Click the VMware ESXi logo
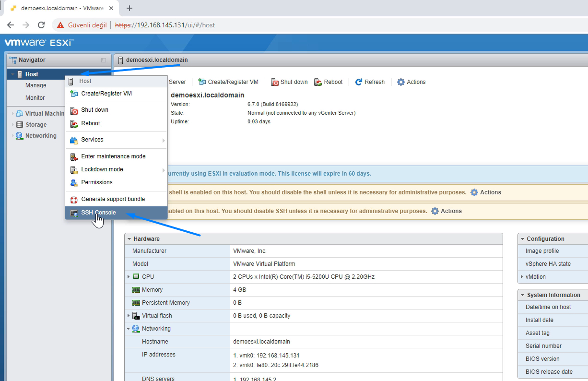Image resolution: width=588 pixels, height=381 pixels. point(39,43)
